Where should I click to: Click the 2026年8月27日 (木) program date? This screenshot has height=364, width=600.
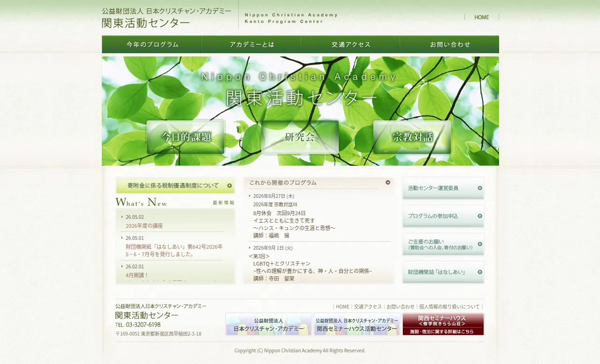274,196
